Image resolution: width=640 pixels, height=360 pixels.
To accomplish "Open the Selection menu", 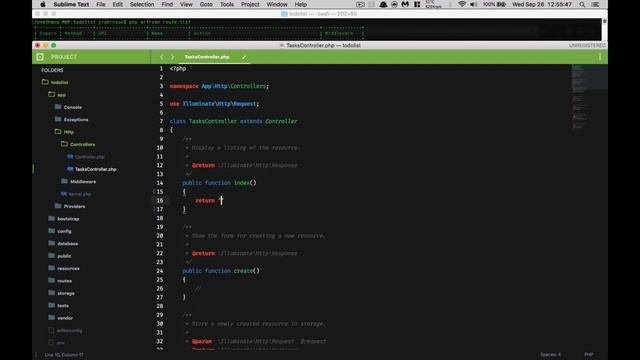I will coord(142,4).
